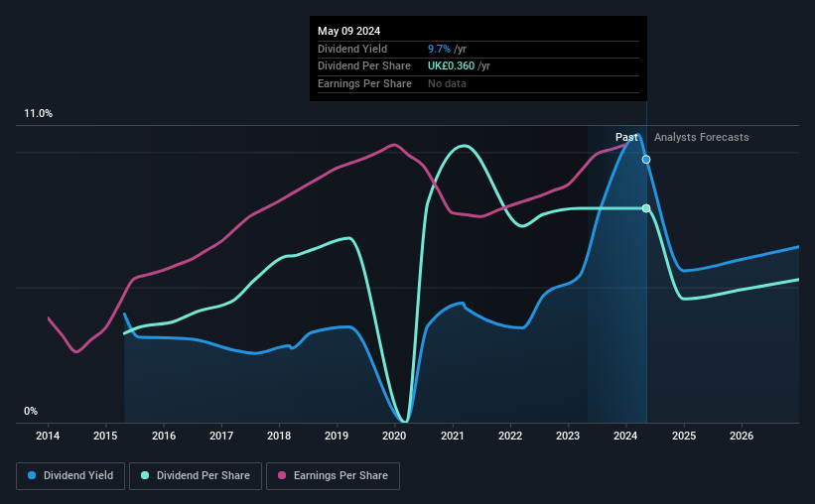Click the 0% y-axis label

click(31, 411)
